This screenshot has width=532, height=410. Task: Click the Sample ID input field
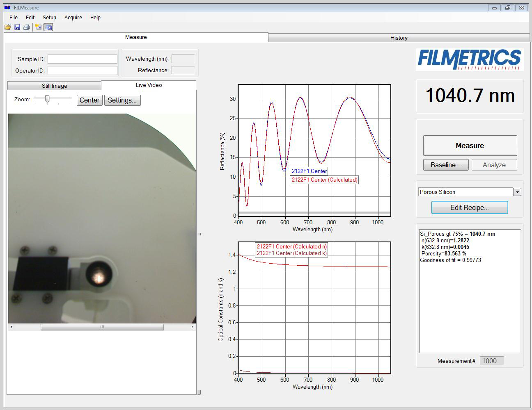coord(83,59)
